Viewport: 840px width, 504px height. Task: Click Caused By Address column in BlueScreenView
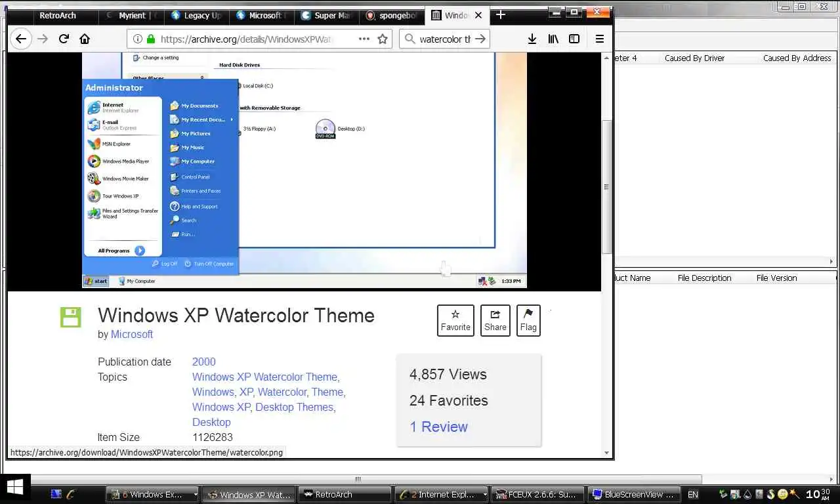pyautogui.click(x=797, y=58)
